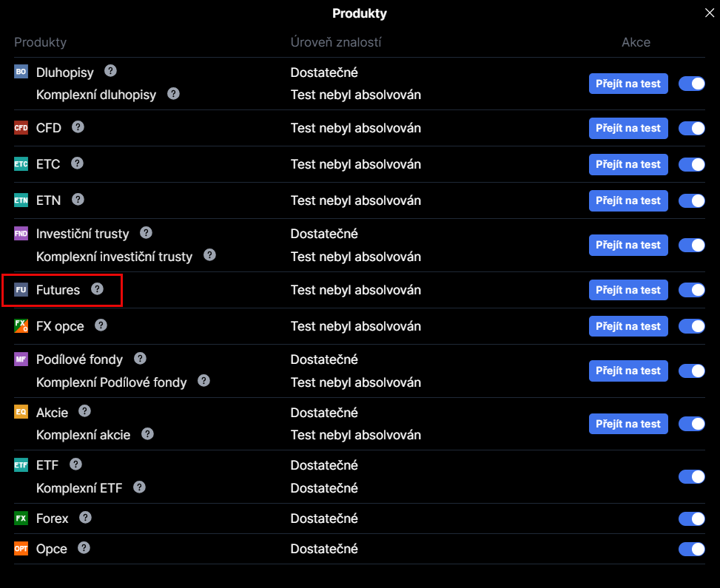Disable the CFD product toggle
Screen dimensions: 720x588
click(691, 128)
